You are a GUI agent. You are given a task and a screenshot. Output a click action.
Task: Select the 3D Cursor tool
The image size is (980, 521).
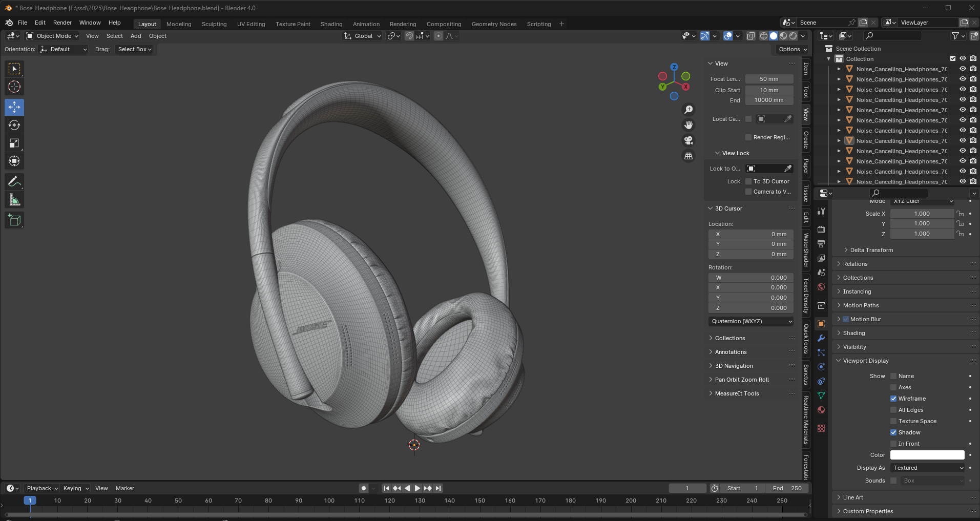tap(14, 87)
